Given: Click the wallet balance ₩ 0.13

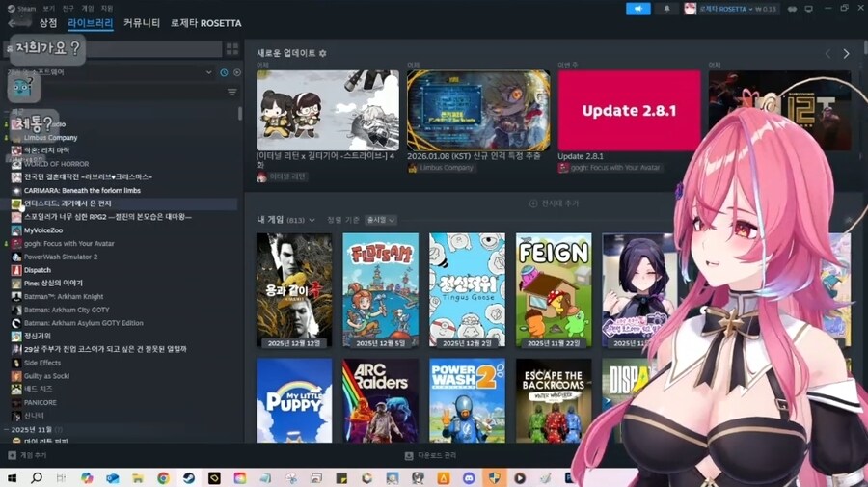Looking at the screenshot, I should 766,9.
